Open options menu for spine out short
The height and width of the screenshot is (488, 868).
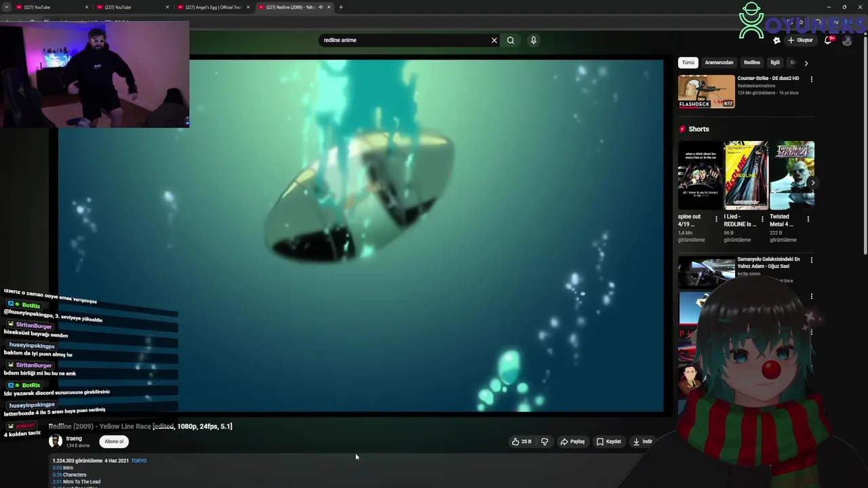716,219
